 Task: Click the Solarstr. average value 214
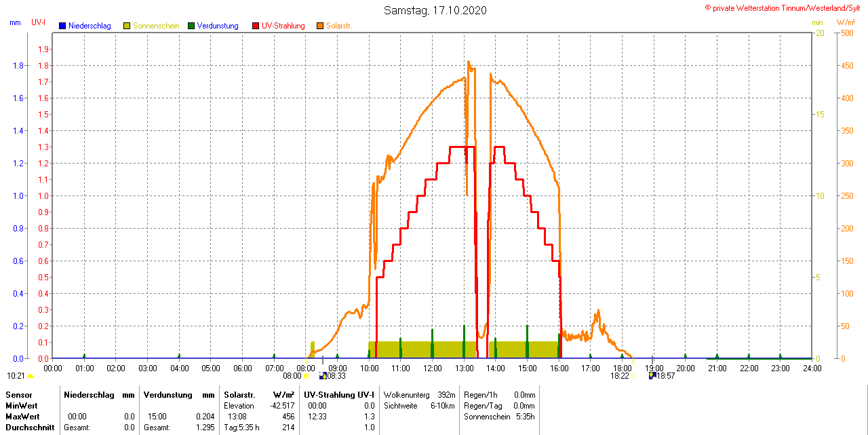point(288,428)
